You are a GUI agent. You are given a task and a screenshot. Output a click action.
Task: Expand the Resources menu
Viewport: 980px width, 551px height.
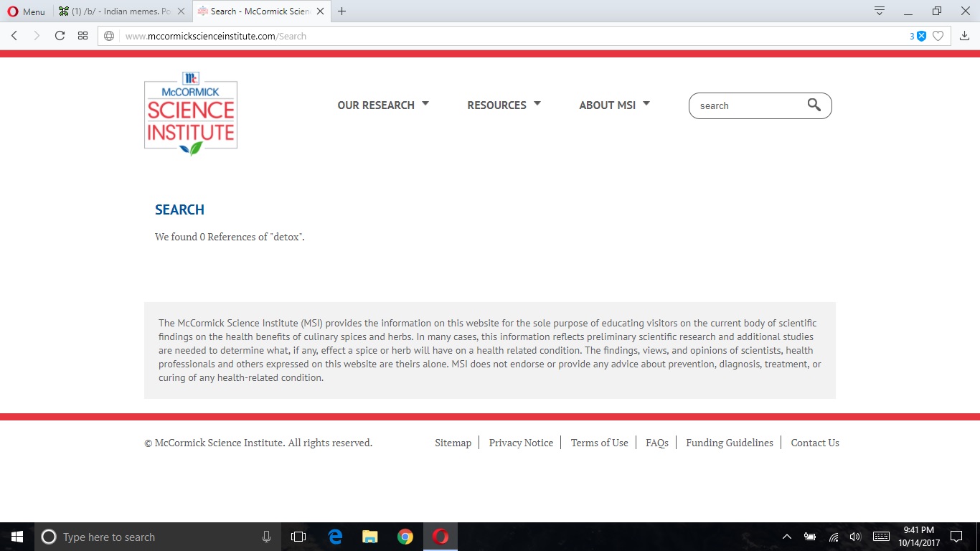(504, 105)
